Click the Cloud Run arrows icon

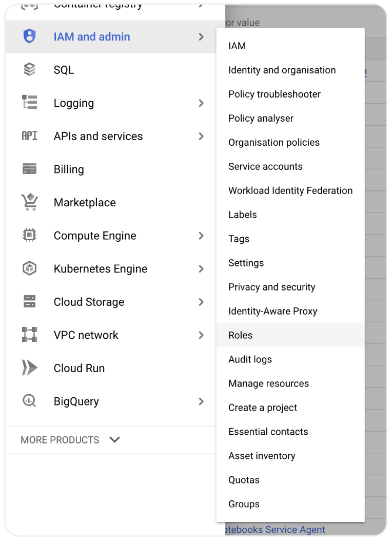pyautogui.click(x=29, y=368)
